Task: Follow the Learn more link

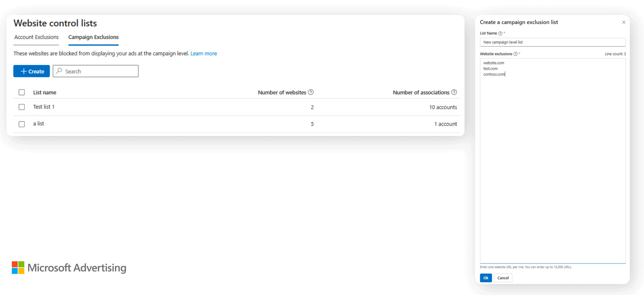Action: coord(204,53)
